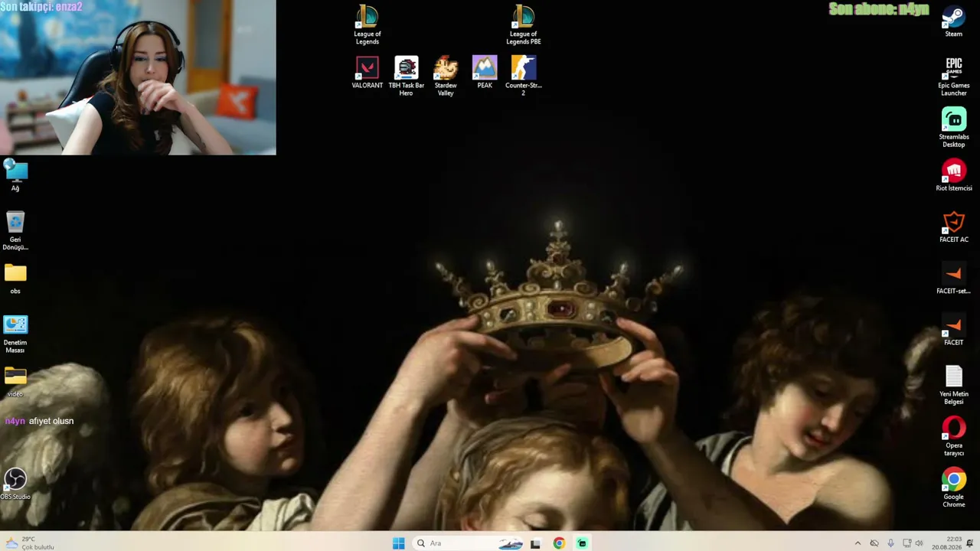Open the Windows Start menu
The height and width of the screenshot is (551, 980).
click(398, 543)
